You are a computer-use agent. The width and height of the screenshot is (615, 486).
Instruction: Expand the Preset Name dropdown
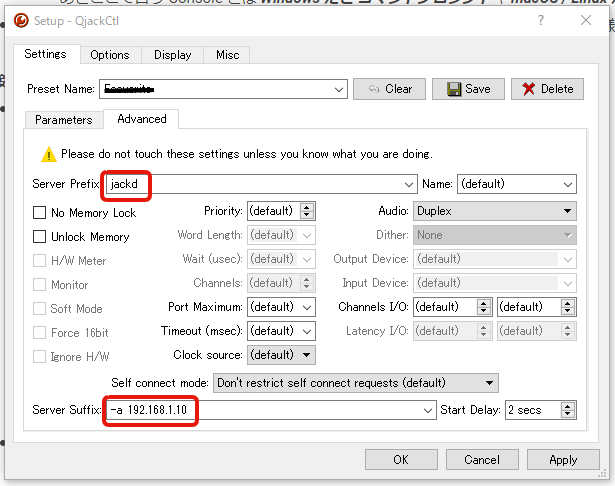pos(339,89)
